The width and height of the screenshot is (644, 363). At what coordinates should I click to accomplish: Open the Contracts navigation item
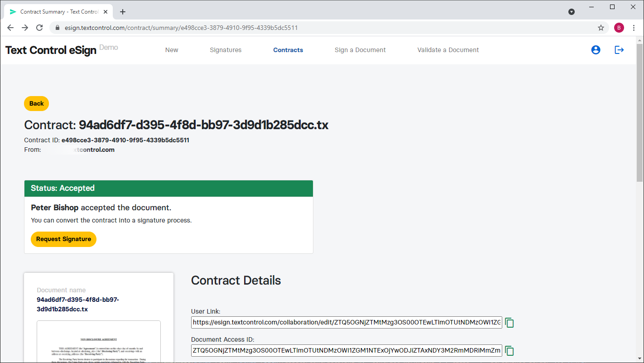pyautogui.click(x=288, y=50)
